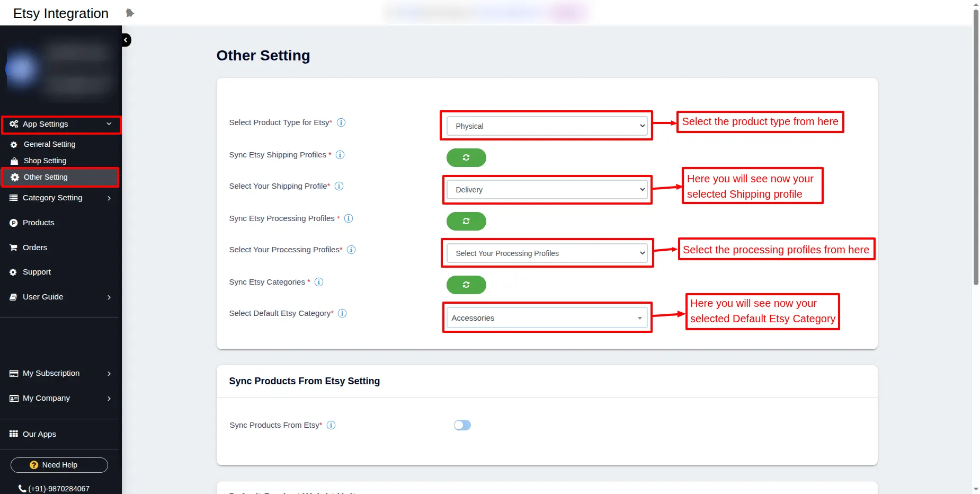Open the Select Your Processing Profiles dropdown
980x494 pixels.
(547, 253)
